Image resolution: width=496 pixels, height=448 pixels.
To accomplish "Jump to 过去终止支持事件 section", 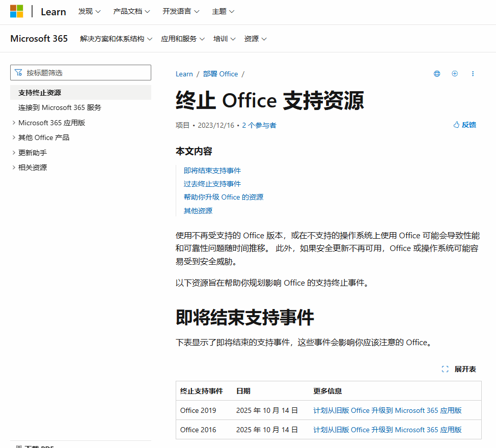I will pyautogui.click(x=212, y=184).
